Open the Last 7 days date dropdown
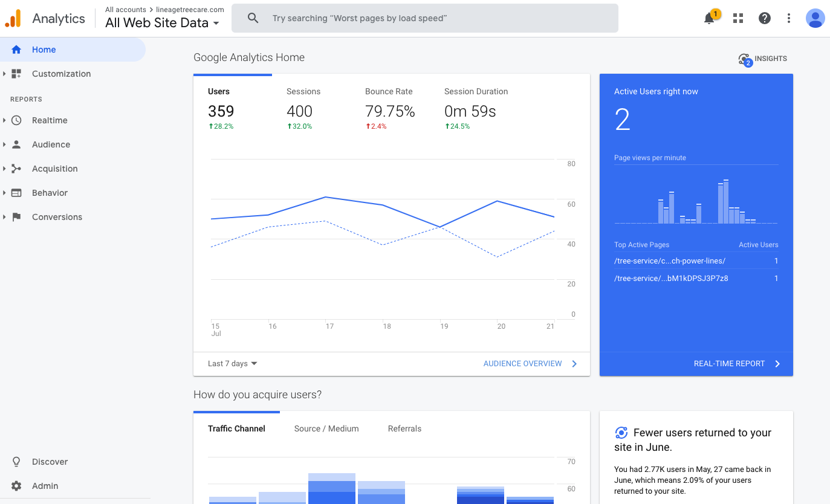Screen dimensions: 830x504 [x=233, y=364]
